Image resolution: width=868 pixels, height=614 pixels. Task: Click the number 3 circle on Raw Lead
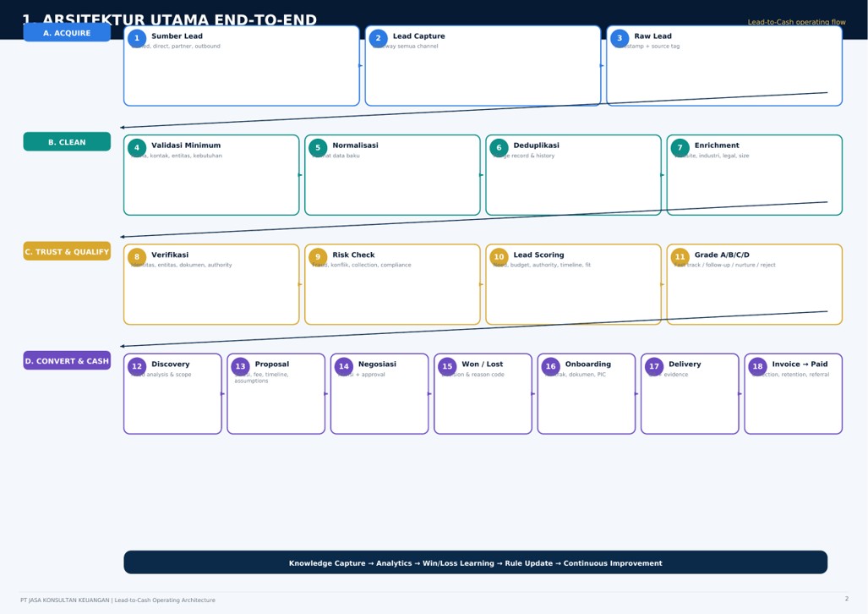[x=620, y=38]
